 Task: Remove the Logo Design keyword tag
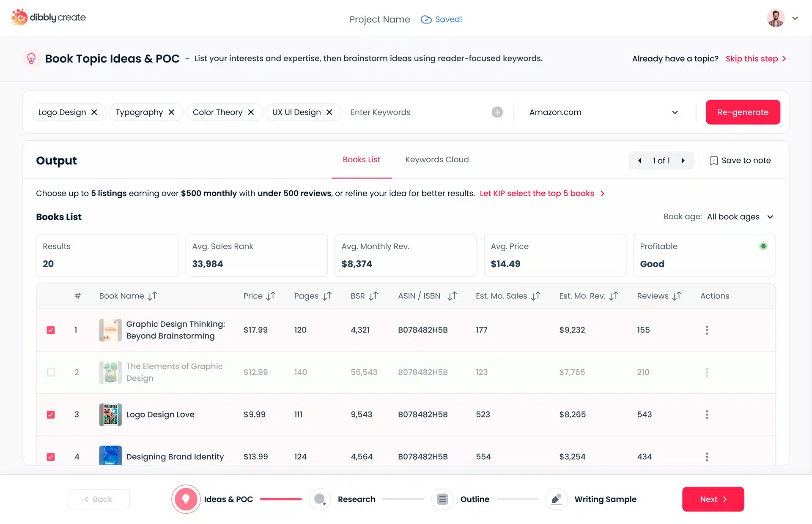[94, 112]
